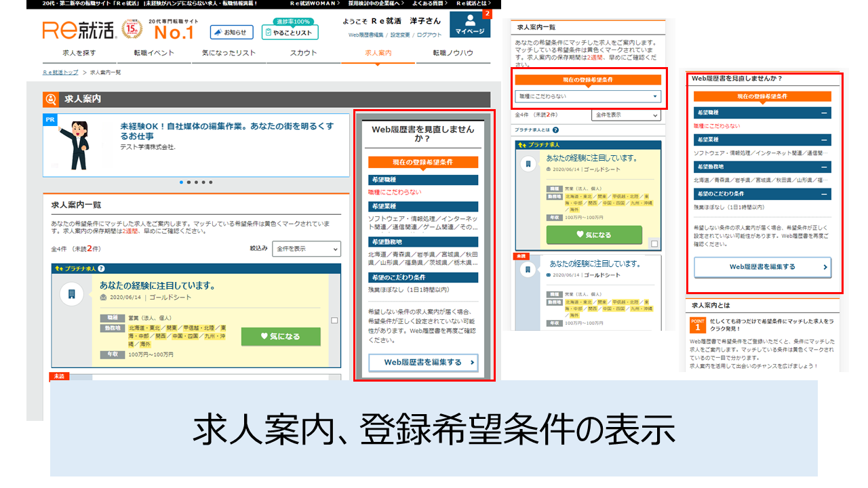The width and height of the screenshot is (868, 488).
Task: Click the help icon beside プラチナ求人とは in mobile view
Action: click(555, 130)
